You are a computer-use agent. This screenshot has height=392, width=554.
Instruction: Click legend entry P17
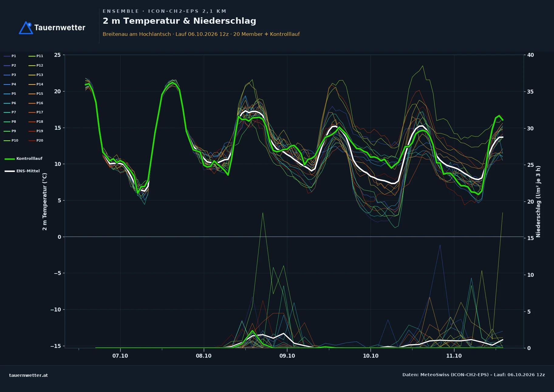point(36,112)
